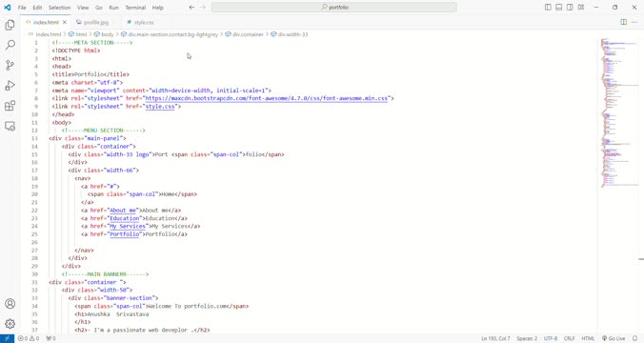Open the File menu
This screenshot has width=644, height=343.
pos(22,8)
